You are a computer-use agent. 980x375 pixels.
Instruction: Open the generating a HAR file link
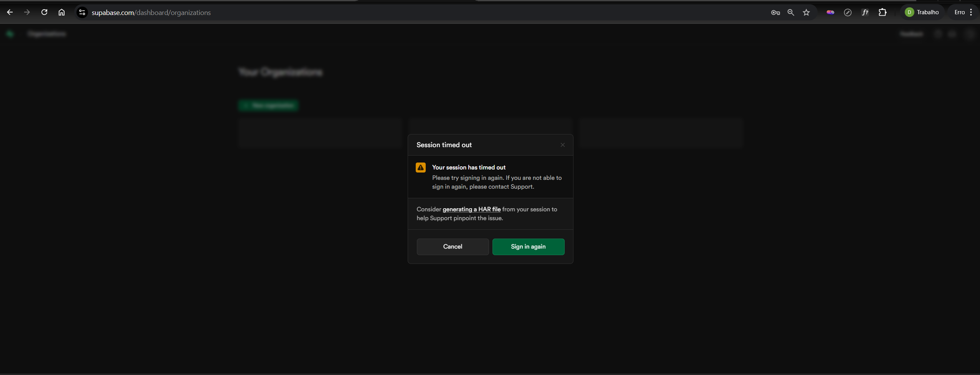(x=471, y=209)
